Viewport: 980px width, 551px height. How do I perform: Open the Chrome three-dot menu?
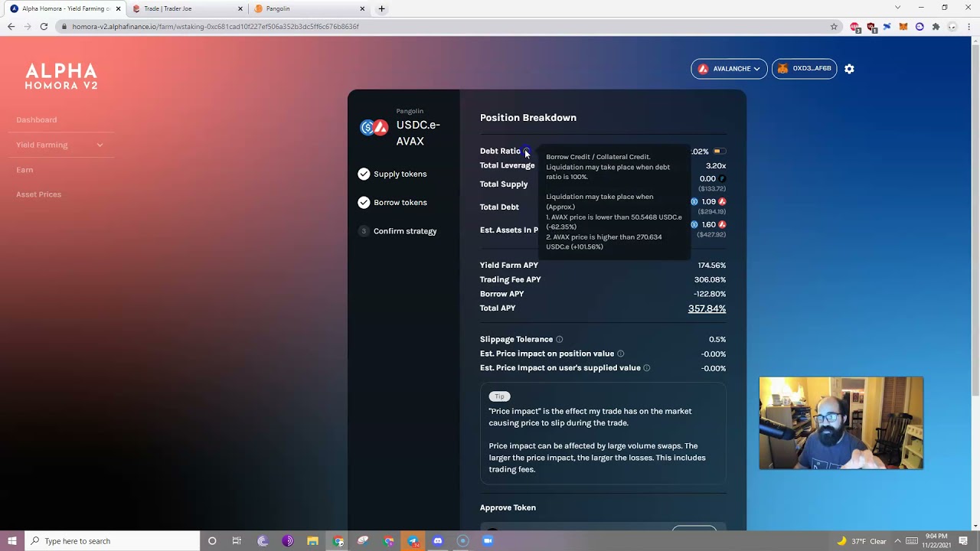[969, 27]
